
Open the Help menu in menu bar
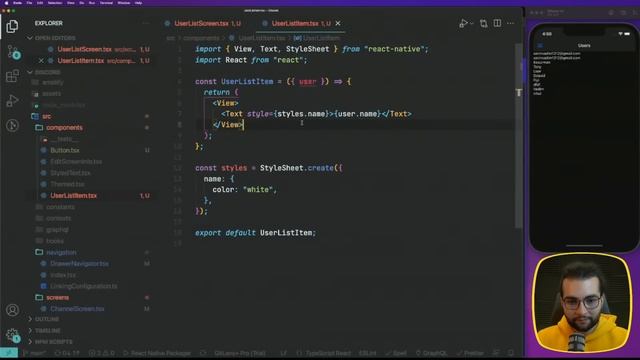pyautogui.click(x=138, y=3)
